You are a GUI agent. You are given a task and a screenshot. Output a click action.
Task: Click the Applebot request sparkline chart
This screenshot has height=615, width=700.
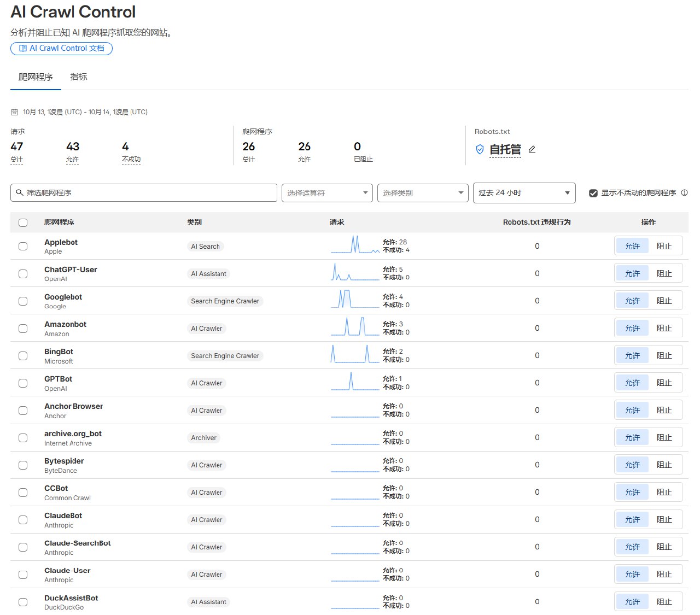pos(355,245)
